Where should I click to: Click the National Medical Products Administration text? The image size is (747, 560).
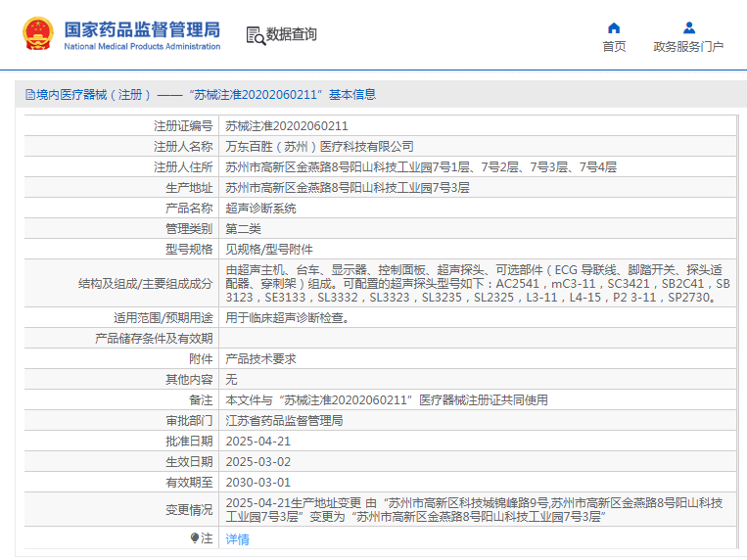(x=142, y=46)
